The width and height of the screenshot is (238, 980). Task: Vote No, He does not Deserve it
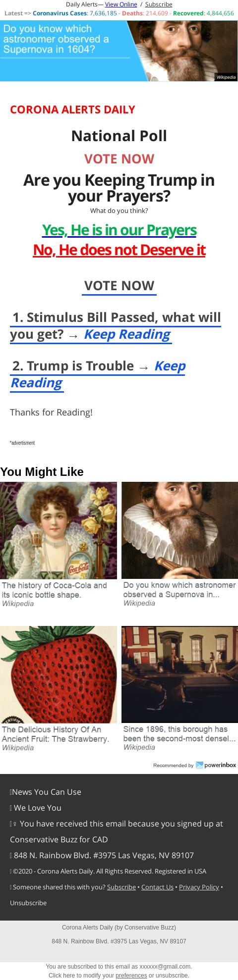pyautogui.click(x=119, y=250)
